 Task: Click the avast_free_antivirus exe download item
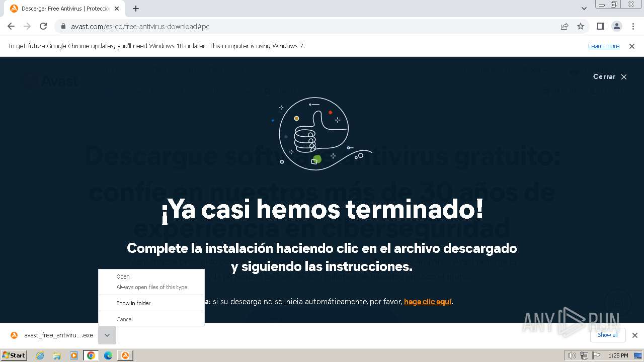[x=52, y=335]
